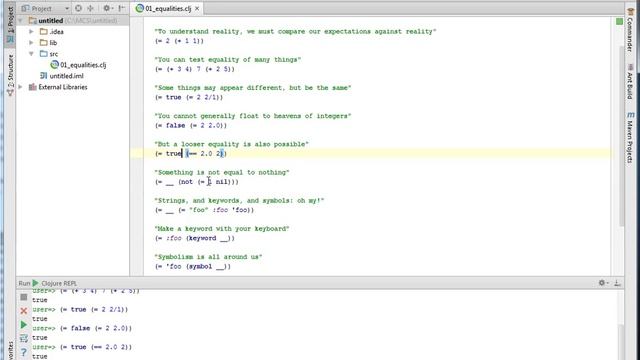
Task: Expand the lib folder
Action: coord(31,42)
